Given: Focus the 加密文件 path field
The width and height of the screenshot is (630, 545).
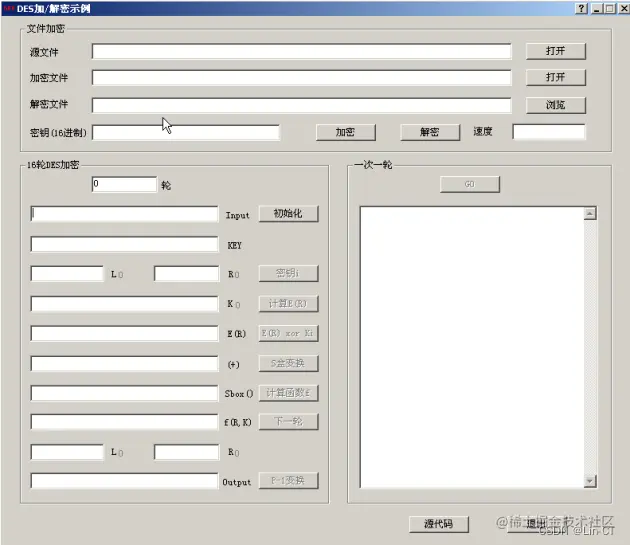Looking at the screenshot, I should (301, 78).
